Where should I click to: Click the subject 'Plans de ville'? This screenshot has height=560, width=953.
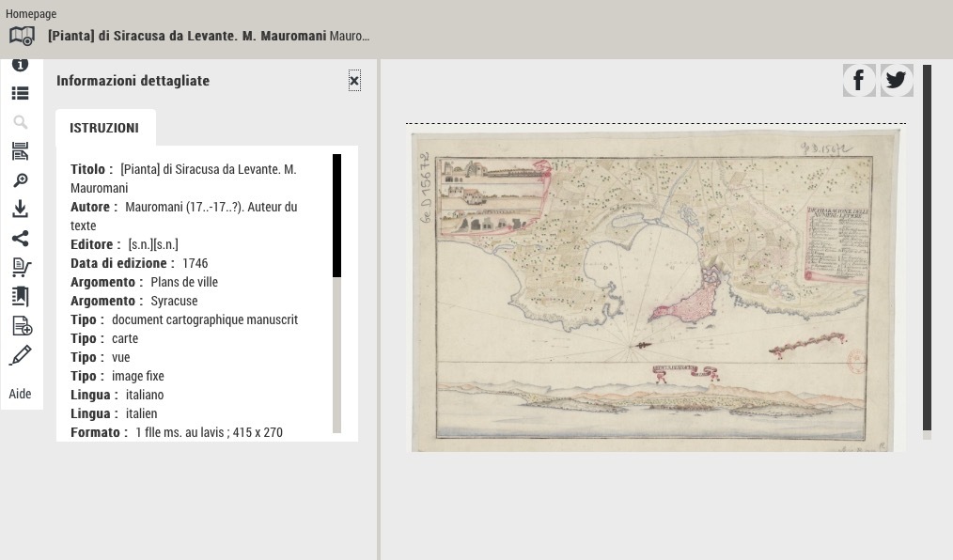pyautogui.click(x=184, y=283)
